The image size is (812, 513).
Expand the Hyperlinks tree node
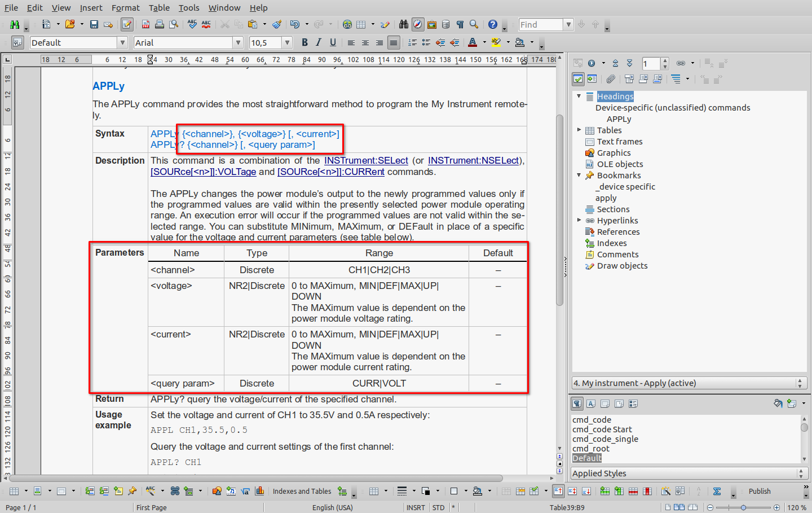click(579, 220)
